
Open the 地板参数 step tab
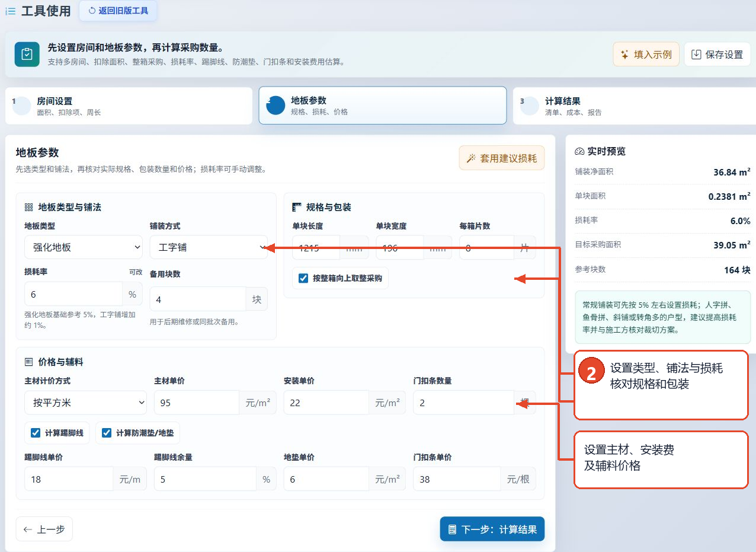[382, 106]
